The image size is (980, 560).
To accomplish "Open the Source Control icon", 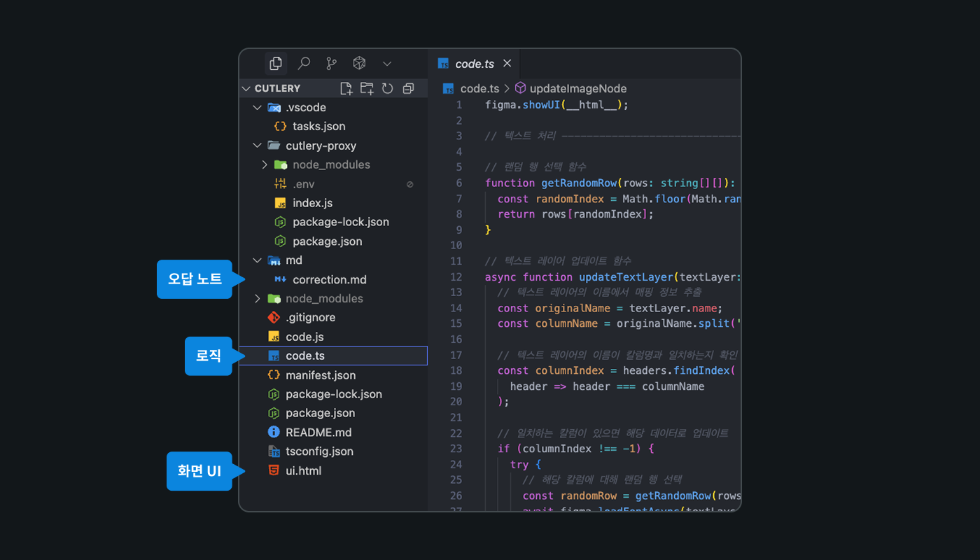I will tap(331, 64).
